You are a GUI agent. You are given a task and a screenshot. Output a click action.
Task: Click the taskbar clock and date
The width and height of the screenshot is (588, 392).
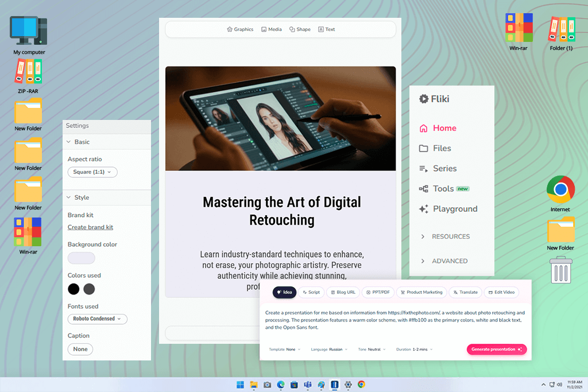pos(574,385)
